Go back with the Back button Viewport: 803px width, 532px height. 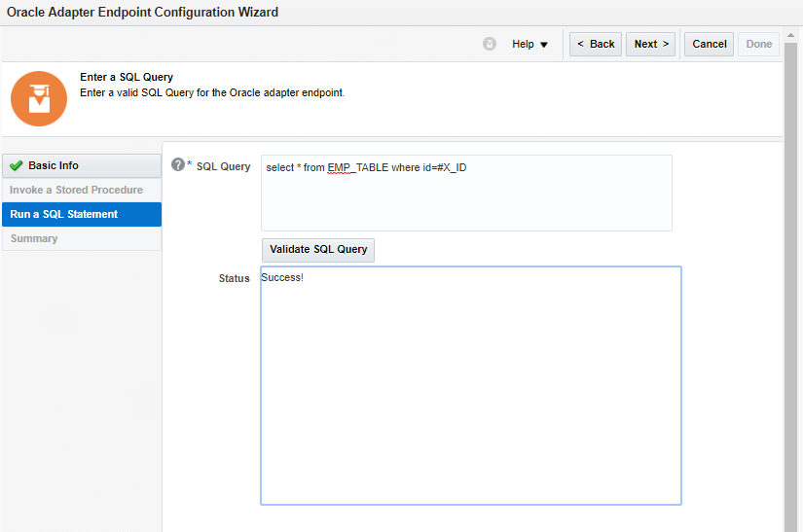pos(596,44)
